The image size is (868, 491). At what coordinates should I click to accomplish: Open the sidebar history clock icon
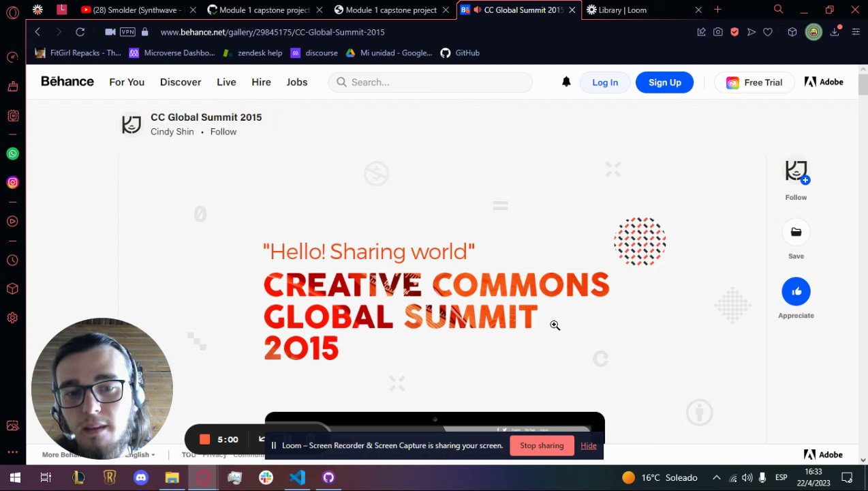click(x=12, y=261)
